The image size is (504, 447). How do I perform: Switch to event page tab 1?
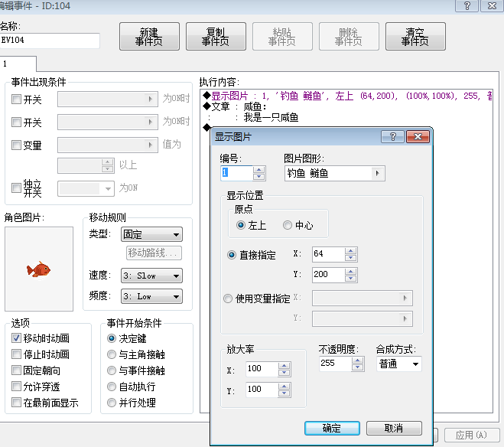pyautogui.click(x=18, y=64)
